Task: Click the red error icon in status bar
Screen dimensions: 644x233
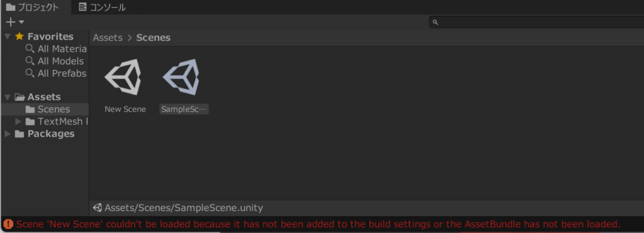Action: pos(8,224)
